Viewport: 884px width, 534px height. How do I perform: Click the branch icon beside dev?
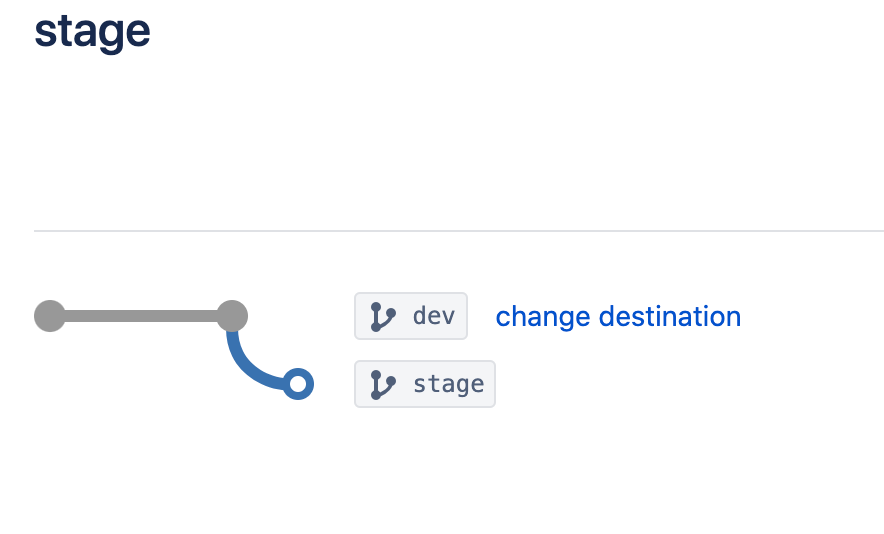click(x=383, y=316)
